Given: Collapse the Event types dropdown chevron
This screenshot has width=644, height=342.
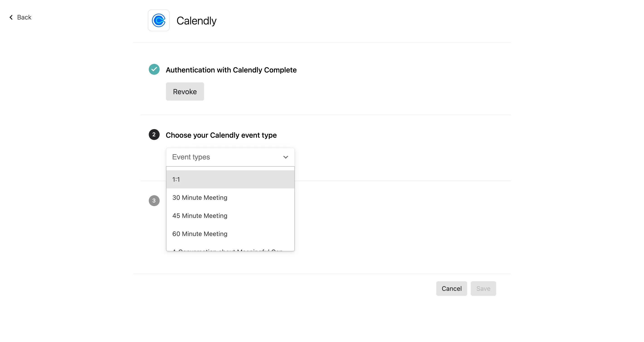Looking at the screenshot, I should coord(285,157).
